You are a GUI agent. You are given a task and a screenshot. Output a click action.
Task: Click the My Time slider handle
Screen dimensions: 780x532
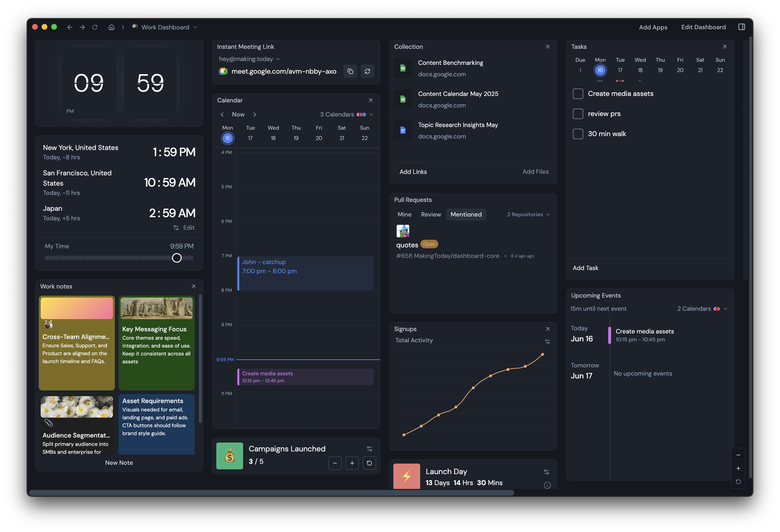pos(177,258)
